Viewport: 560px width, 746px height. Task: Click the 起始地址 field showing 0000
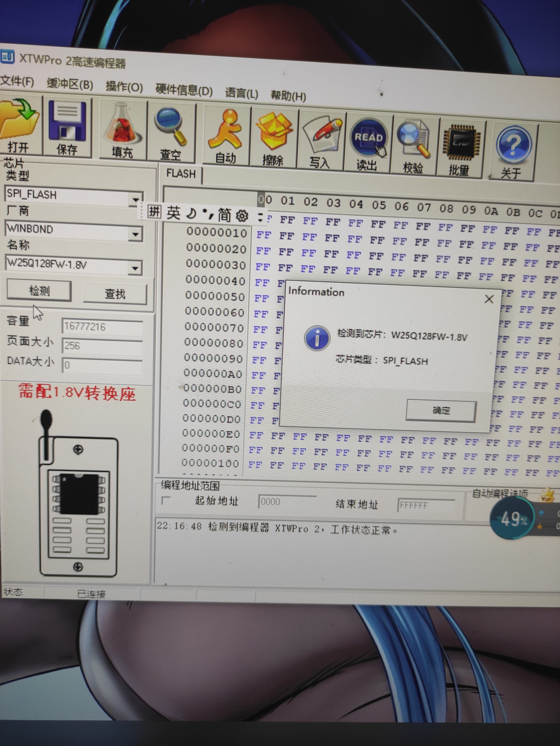[x=287, y=502]
